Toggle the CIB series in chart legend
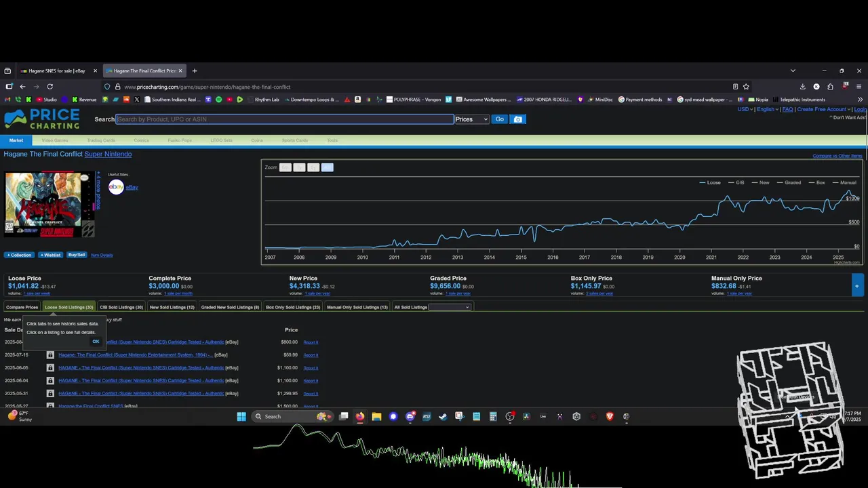 (x=736, y=182)
